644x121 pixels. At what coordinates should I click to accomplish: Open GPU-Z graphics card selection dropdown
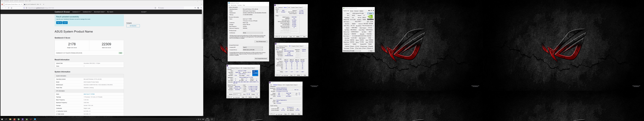[x=352, y=51]
